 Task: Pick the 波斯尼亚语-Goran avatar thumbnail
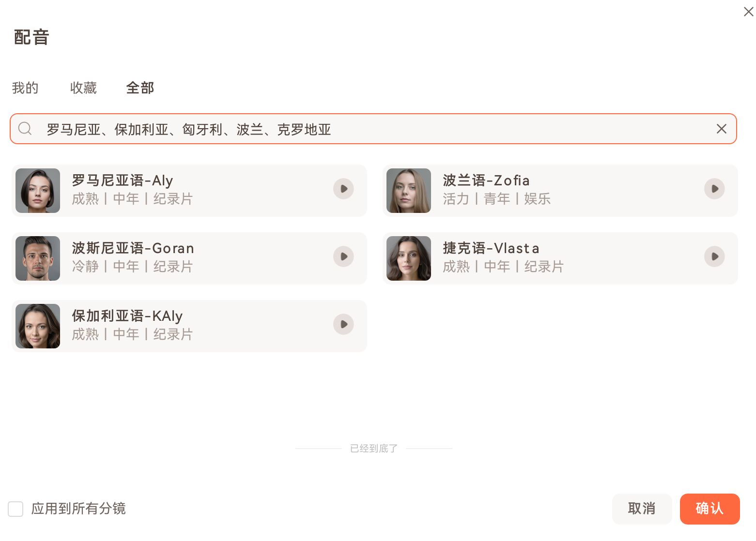click(x=38, y=258)
